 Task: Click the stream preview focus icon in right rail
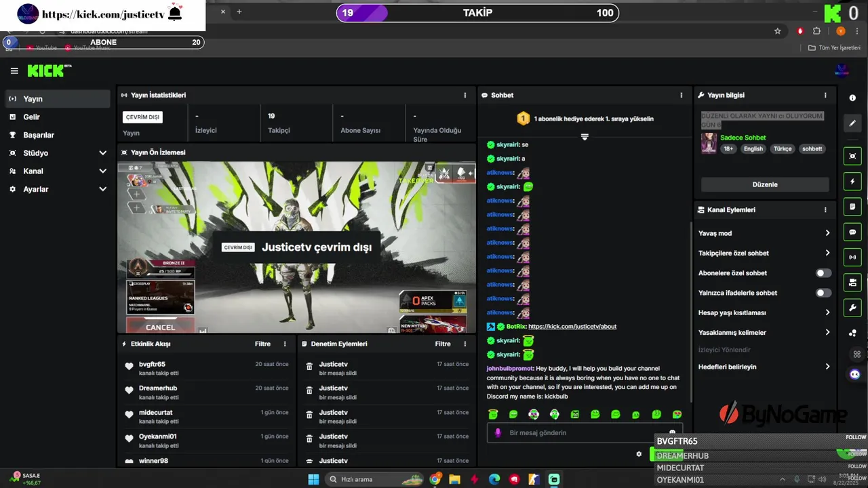pos(852,156)
